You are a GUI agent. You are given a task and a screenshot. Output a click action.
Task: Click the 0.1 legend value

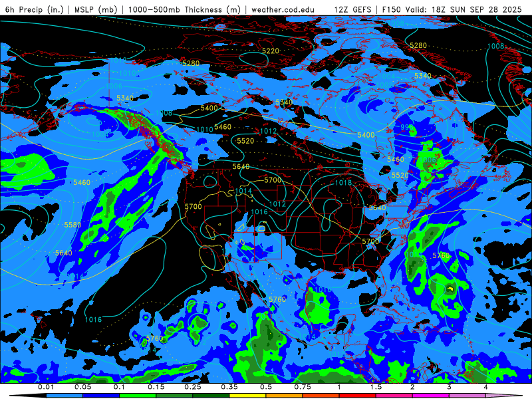pos(119,387)
